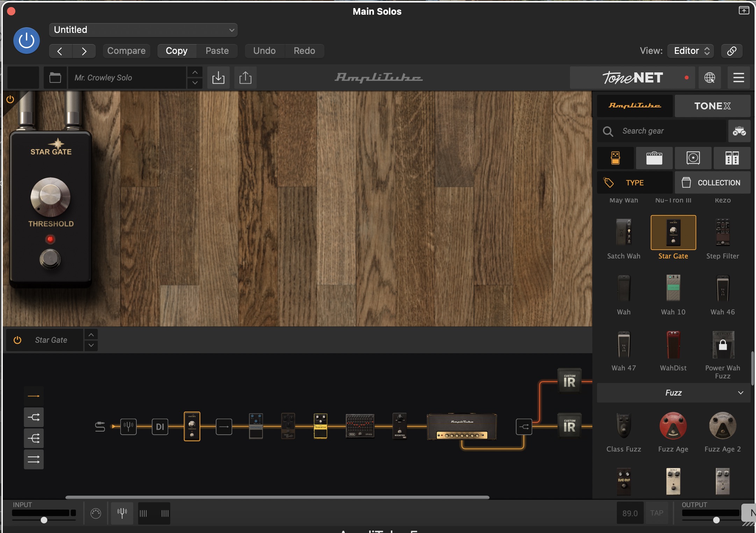Click the DI block in the chain
Viewport: 756px width, 533px height.
coord(160,427)
